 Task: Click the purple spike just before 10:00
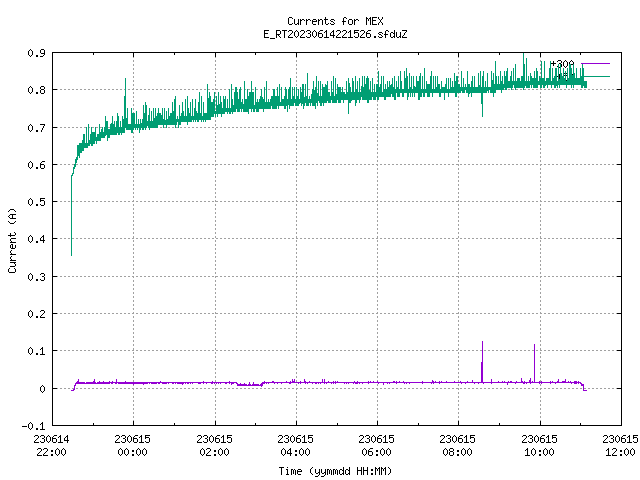coord(534,363)
